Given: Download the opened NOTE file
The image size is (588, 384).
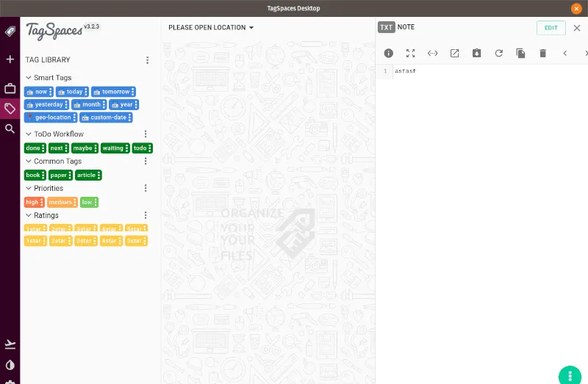Looking at the screenshot, I should [476, 54].
